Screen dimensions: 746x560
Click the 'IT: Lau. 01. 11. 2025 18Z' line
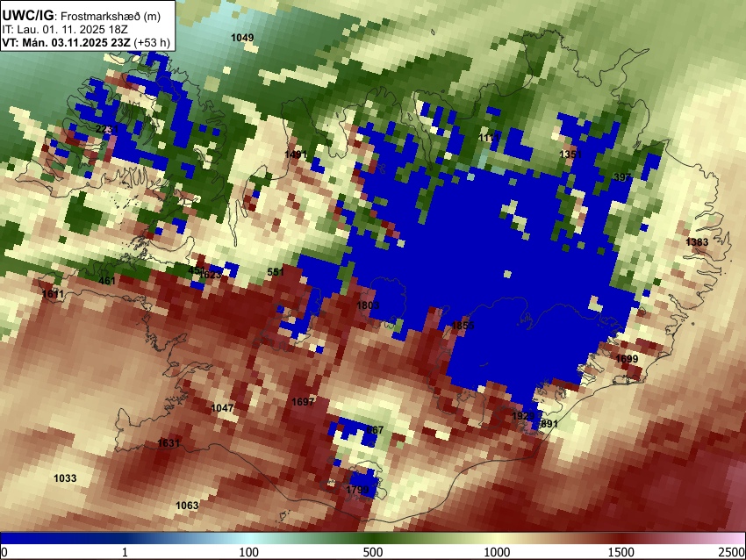(x=65, y=30)
